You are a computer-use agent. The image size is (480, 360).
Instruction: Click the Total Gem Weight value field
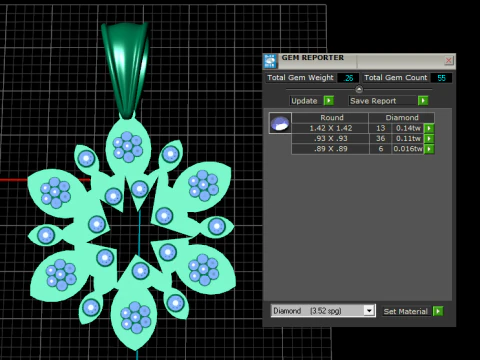(x=348, y=78)
